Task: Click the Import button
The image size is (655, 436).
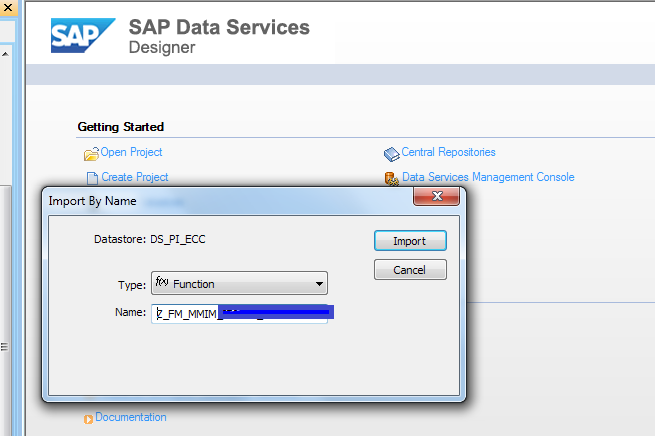Action: click(x=410, y=241)
